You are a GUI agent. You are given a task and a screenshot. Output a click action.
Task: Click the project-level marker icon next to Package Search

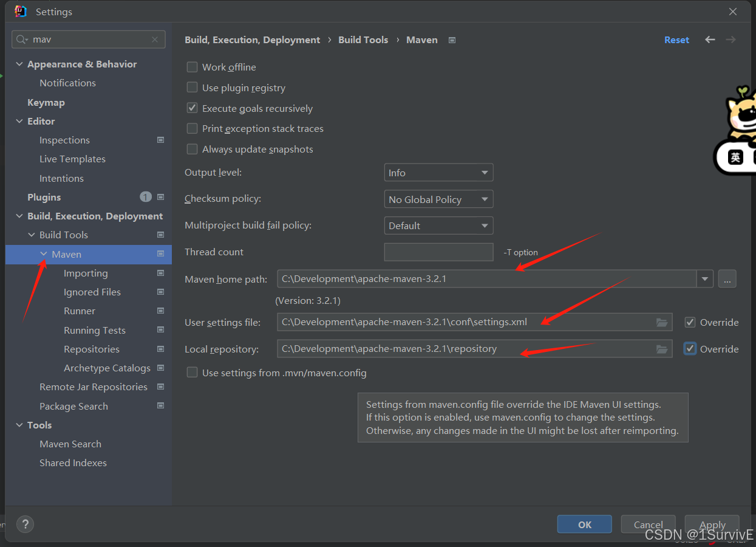(x=160, y=406)
